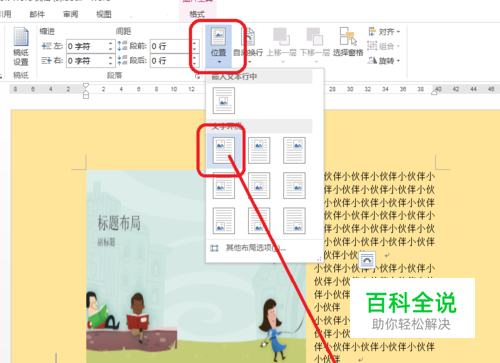Switch to the View (视图) tab
500x363 pixels.
coord(104,14)
